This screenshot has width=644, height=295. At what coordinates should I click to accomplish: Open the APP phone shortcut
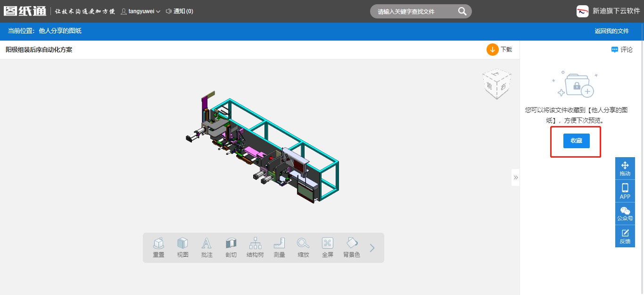coord(625,191)
